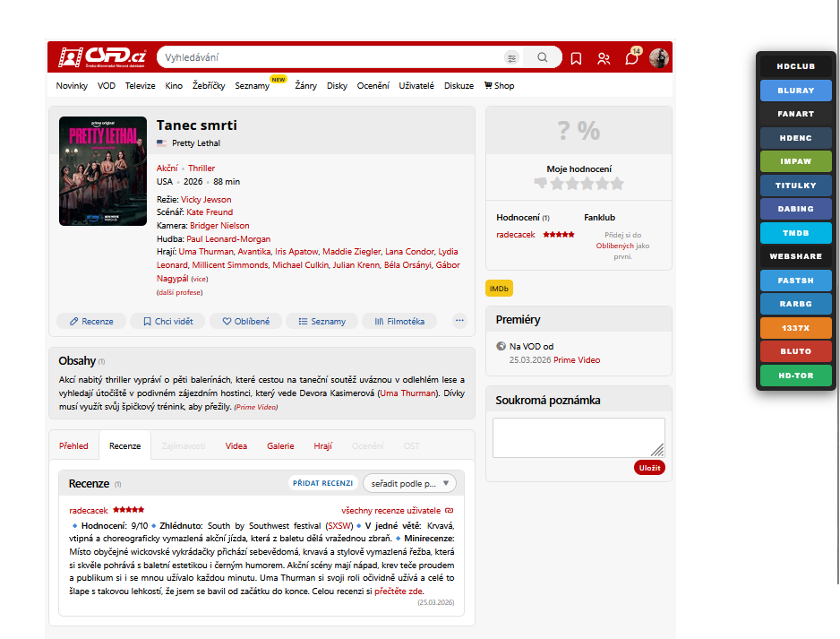Focus the Vyhledávání search field
Viewport: 840px width, 639px height.
click(332, 57)
